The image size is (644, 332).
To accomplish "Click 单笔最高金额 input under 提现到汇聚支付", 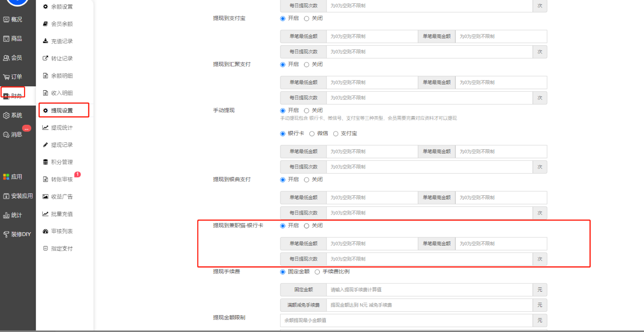I will coord(500,83).
